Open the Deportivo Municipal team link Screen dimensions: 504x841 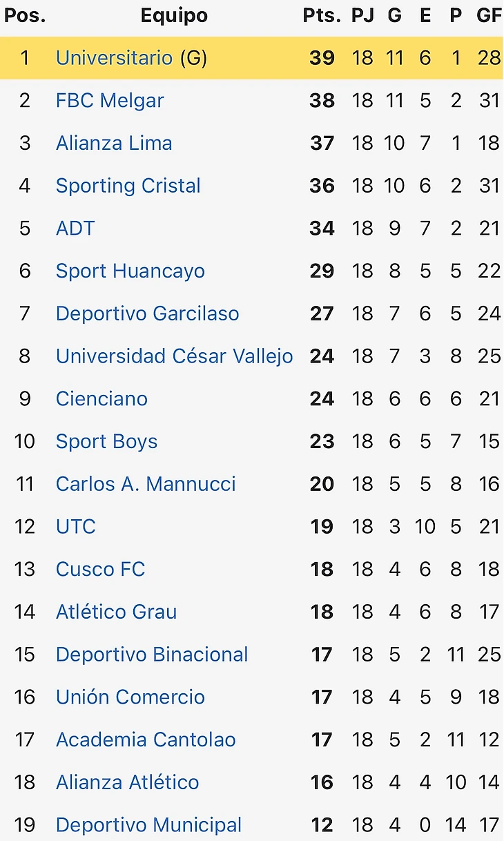pos(149,825)
